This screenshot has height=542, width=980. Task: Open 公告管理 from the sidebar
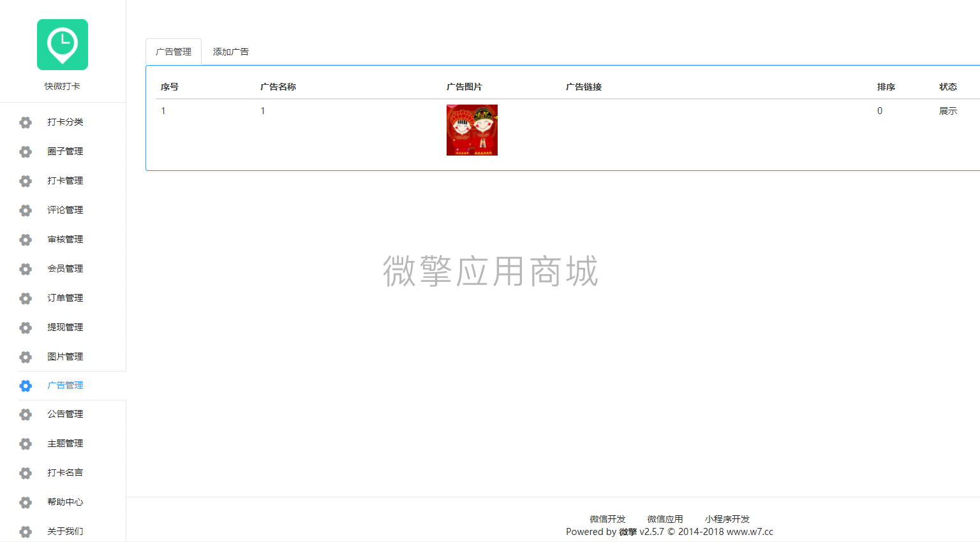pos(64,414)
